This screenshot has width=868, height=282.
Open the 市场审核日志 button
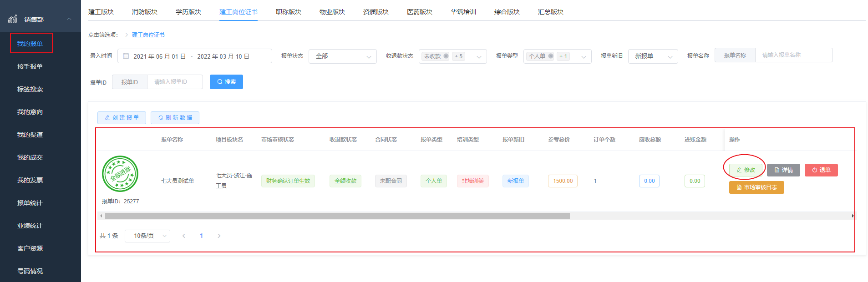[756, 187]
